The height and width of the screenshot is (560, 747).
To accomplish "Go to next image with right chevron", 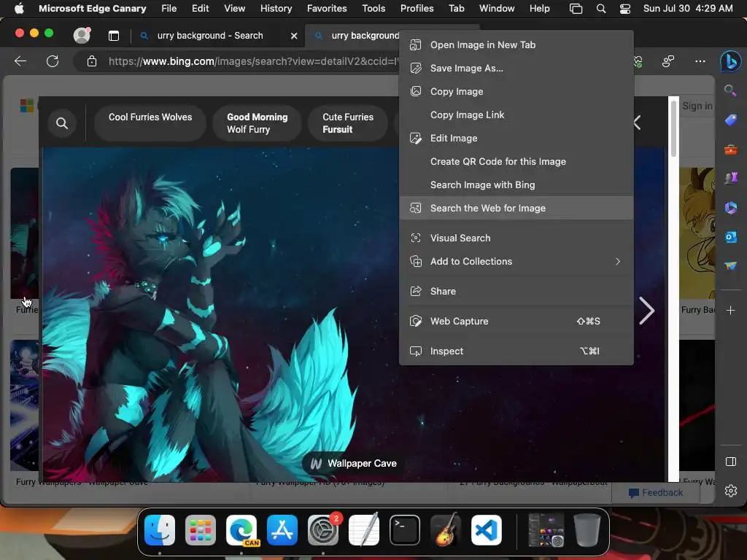I will (646, 311).
